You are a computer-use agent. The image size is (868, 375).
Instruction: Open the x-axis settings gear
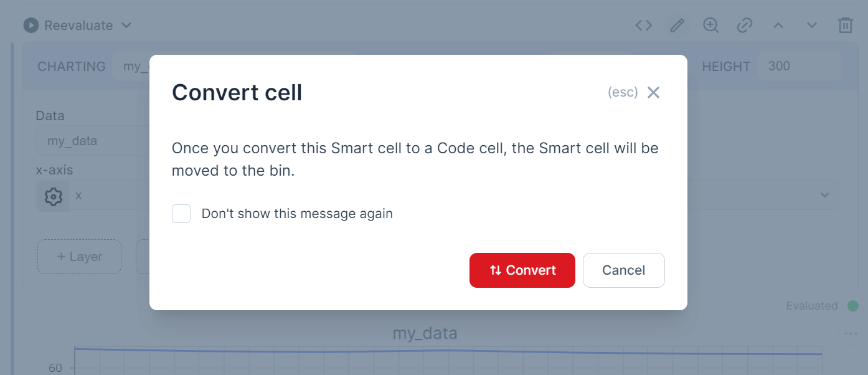[x=54, y=196]
